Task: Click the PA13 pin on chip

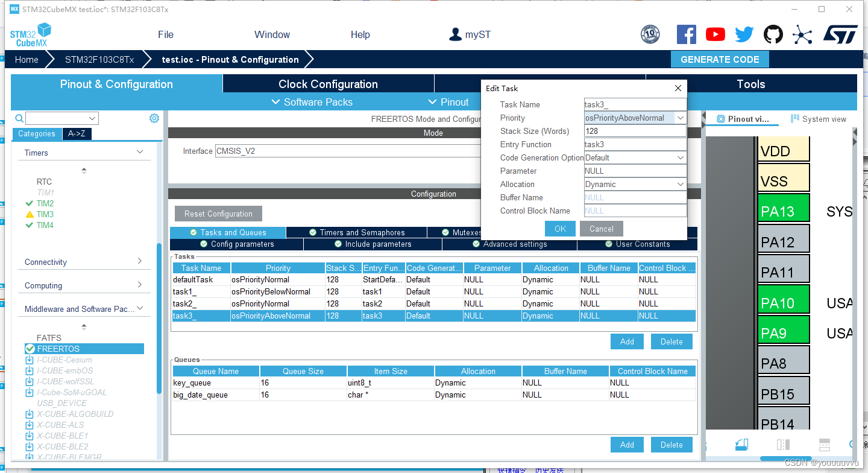Action: coord(784,208)
